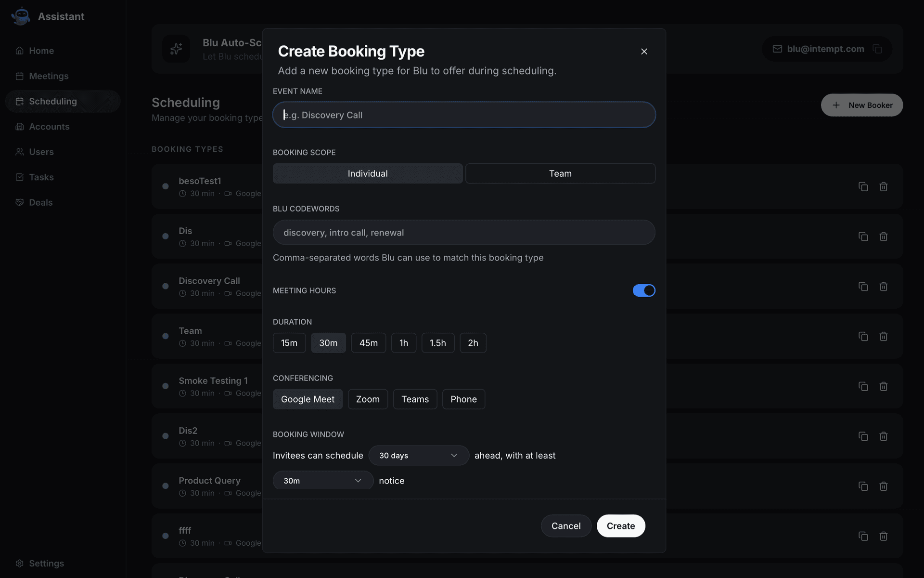The width and height of the screenshot is (924, 578).
Task: Select Zoom conferencing option
Action: point(368,399)
